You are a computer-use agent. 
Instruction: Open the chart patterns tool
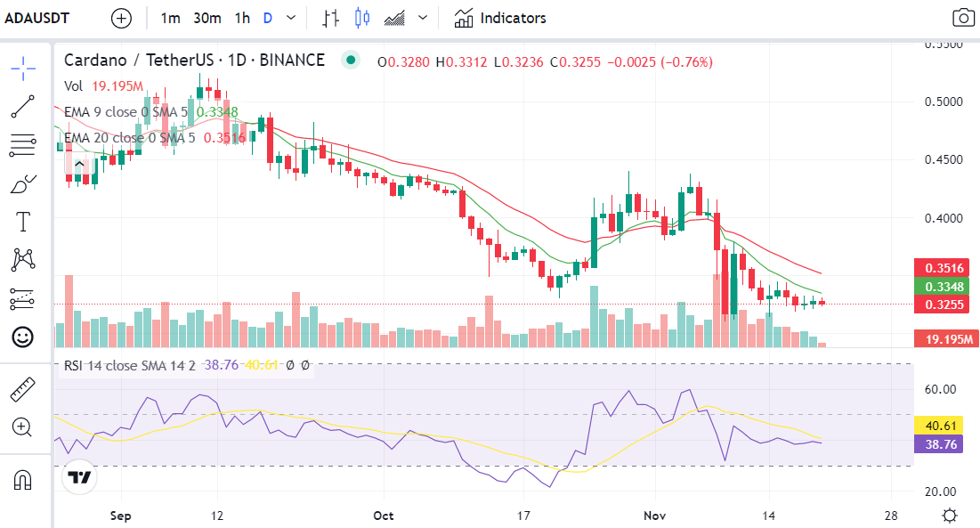point(23,260)
